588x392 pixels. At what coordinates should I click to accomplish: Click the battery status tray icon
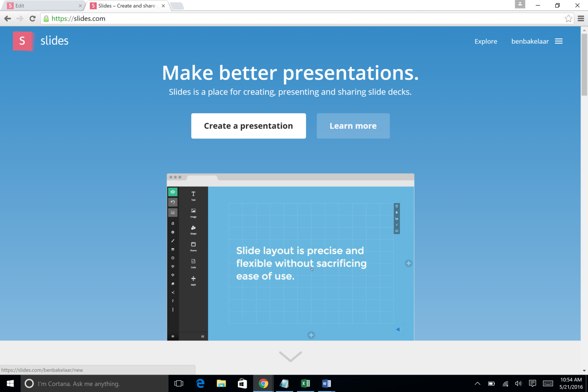491,383
